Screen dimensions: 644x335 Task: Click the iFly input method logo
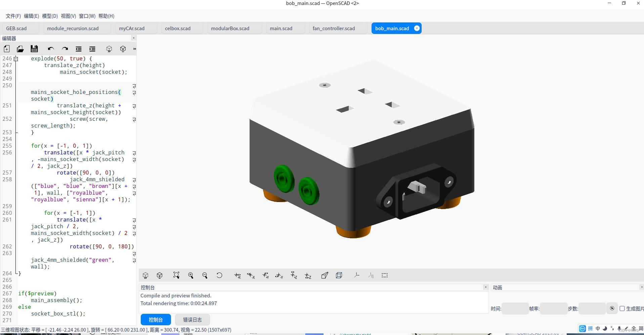pyautogui.click(x=583, y=329)
